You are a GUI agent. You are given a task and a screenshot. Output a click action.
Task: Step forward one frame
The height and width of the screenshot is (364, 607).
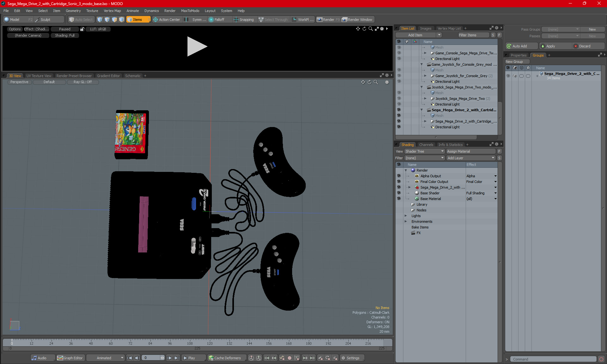pyautogui.click(x=169, y=358)
